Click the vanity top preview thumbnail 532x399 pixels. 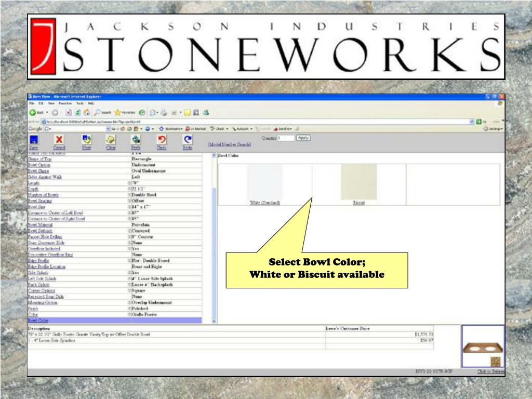[483, 347]
